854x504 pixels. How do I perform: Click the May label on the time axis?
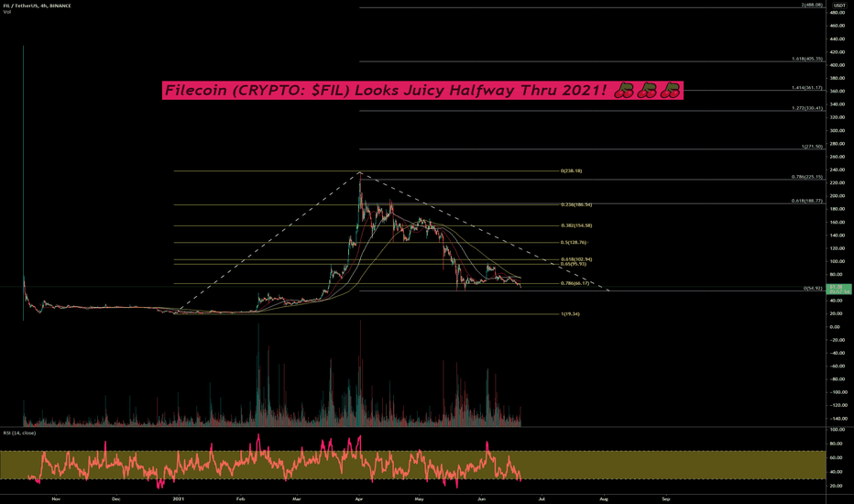pos(419,499)
